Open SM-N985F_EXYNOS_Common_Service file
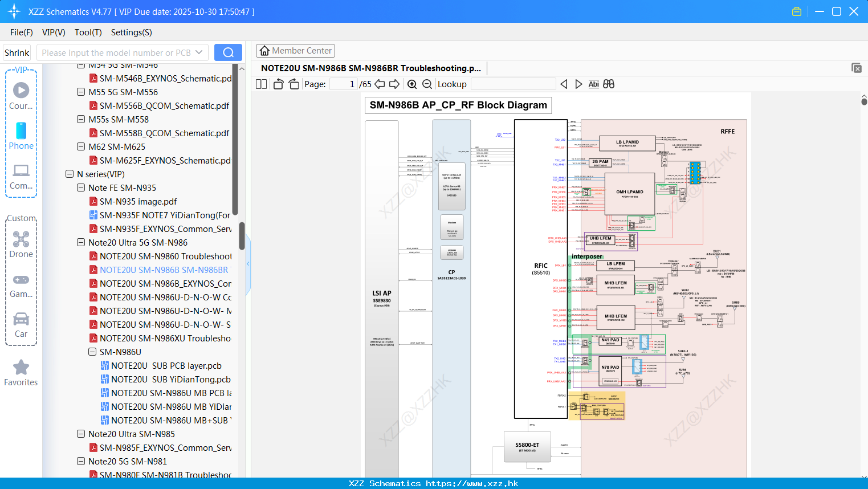Viewport: 868px width, 489px height. click(165, 447)
